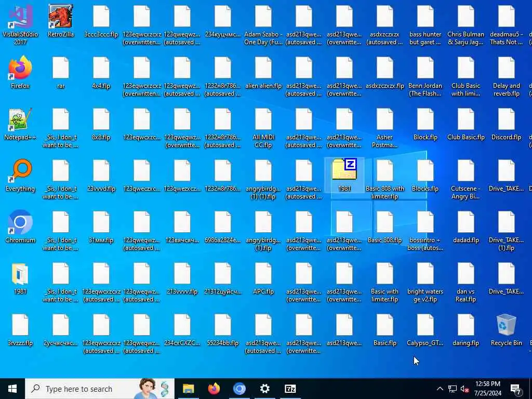Screen dimensions: 532x399
Task: Select the Club Basic with limi... file
Action: click(x=466, y=77)
